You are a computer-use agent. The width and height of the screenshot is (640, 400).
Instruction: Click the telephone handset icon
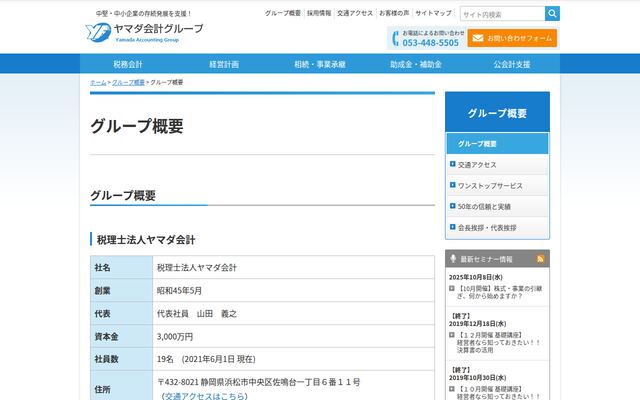pyautogui.click(x=395, y=38)
